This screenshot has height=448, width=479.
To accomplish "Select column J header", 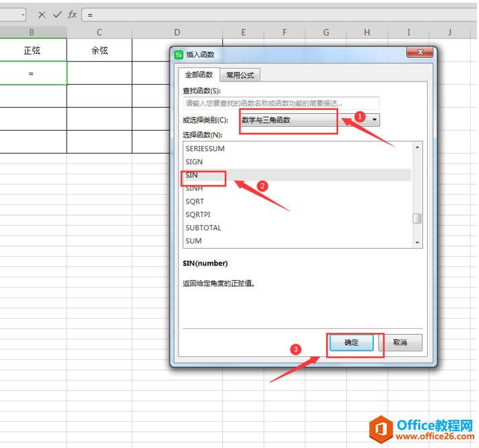I will pos(449,32).
